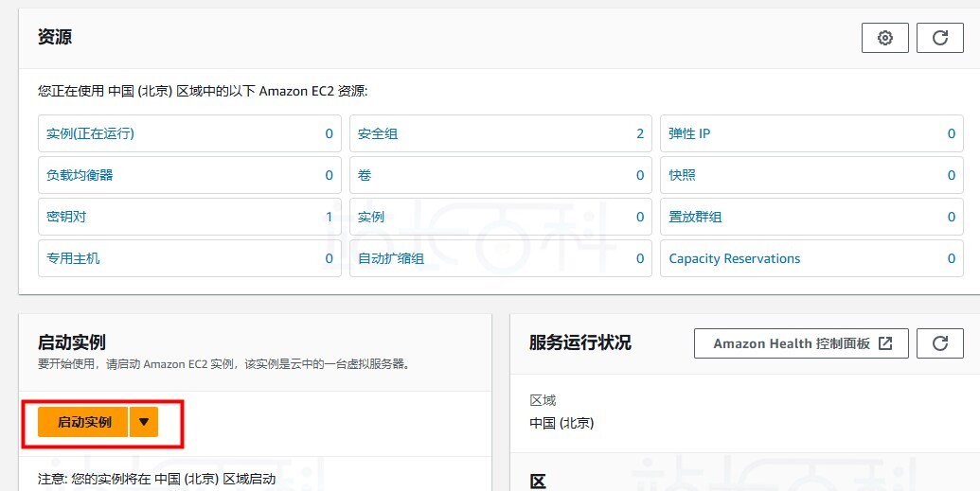Open Capacity Reservations resource link
Image resolution: width=980 pixels, height=491 pixels.
[735, 258]
